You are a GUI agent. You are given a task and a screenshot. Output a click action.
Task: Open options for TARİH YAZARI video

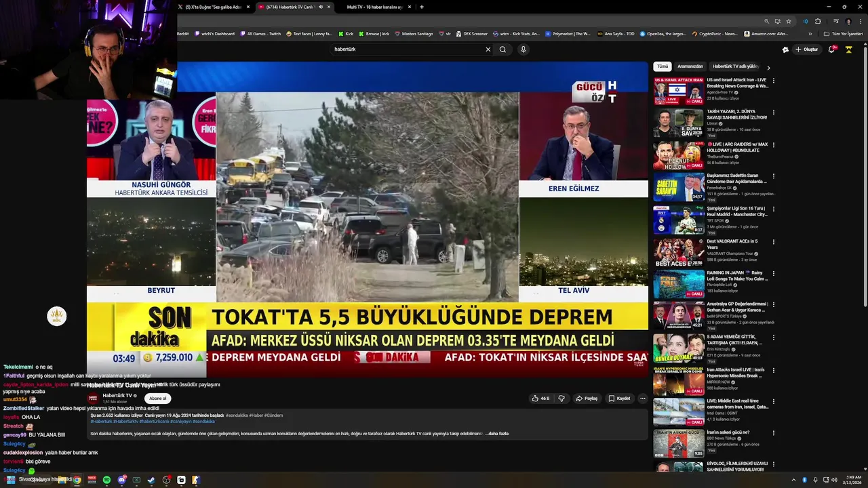coord(774,113)
